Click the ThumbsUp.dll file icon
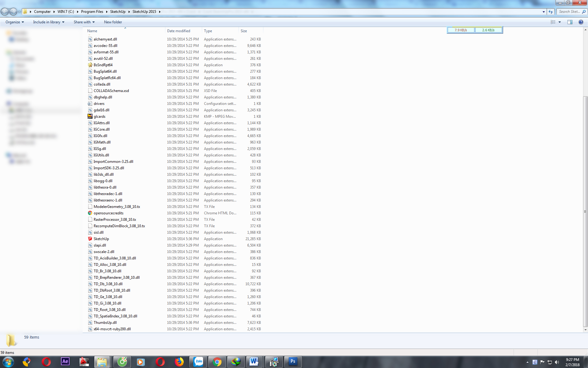 pyautogui.click(x=89, y=322)
